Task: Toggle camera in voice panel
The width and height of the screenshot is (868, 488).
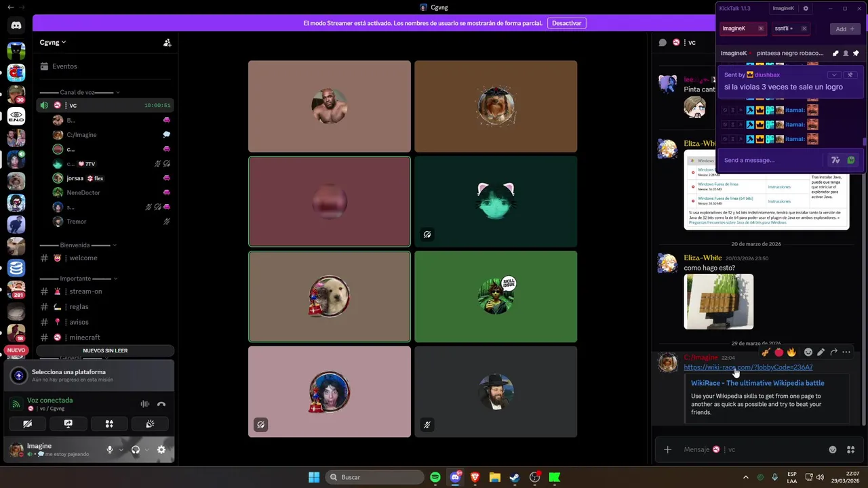Action: pyautogui.click(x=27, y=424)
